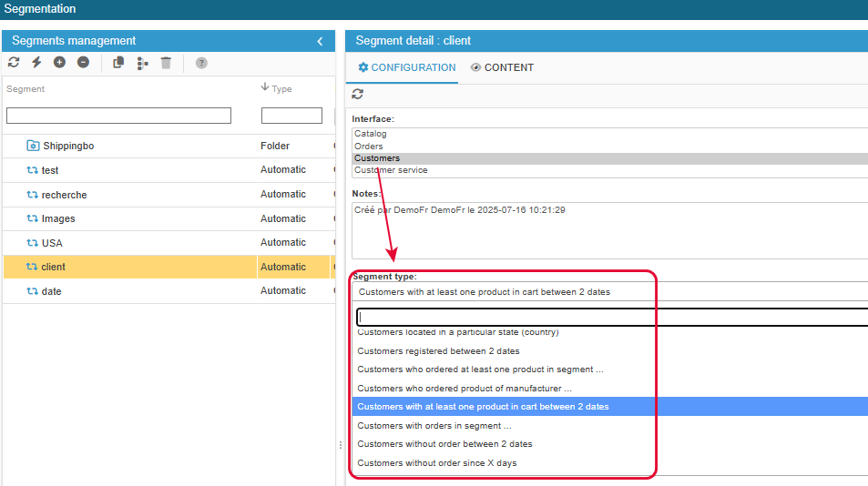Click the minus circle icon in segments toolbar
Image resolution: width=868 pixels, height=486 pixels.
[83, 63]
